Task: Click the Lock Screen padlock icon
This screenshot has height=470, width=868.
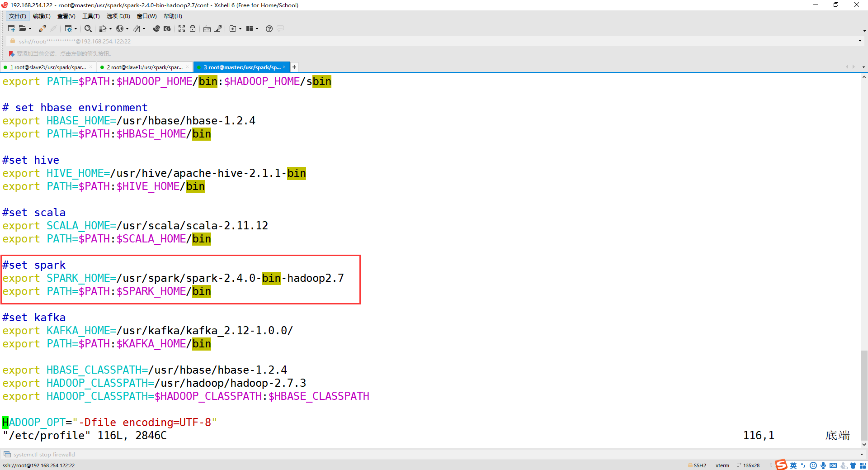Action: pyautogui.click(x=193, y=28)
